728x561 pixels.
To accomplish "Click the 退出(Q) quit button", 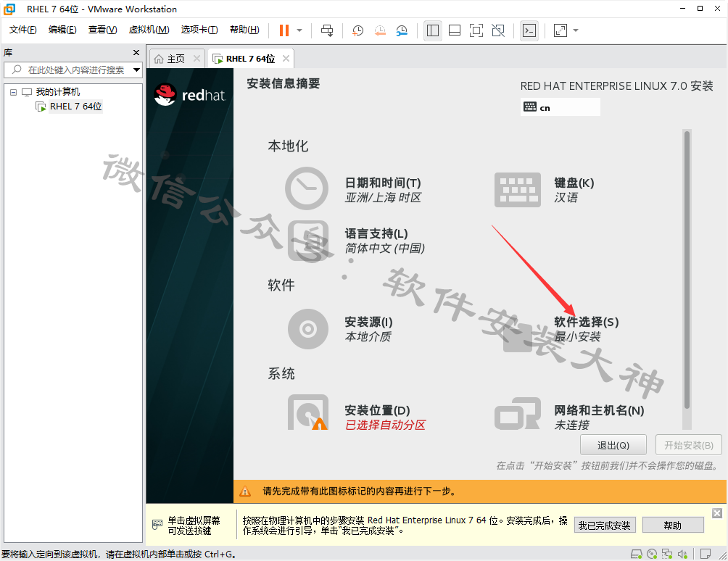I will [x=613, y=446].
